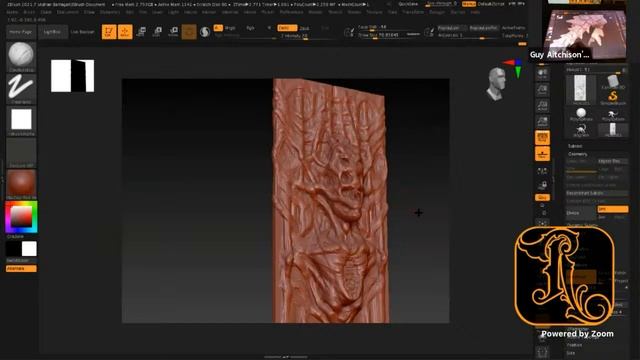640x360 pixels.
Task: Toggle the orange Gxyz rotation button
Action: [542, 198]
